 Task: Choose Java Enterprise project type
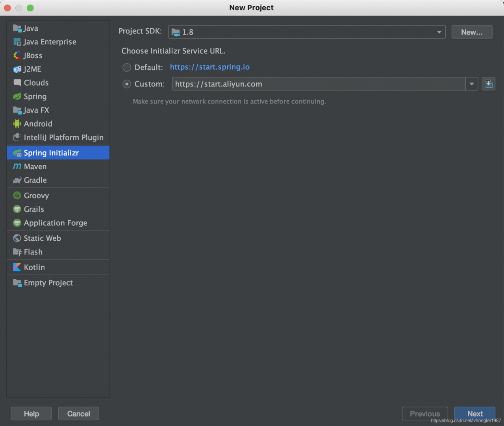point(58,42)
